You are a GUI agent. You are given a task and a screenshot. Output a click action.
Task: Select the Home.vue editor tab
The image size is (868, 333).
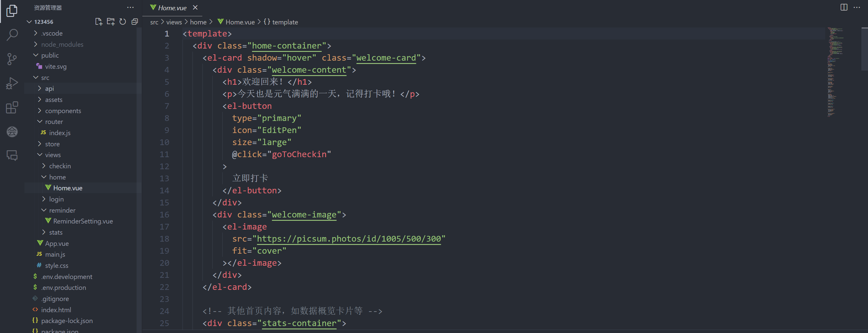point(172,8)
